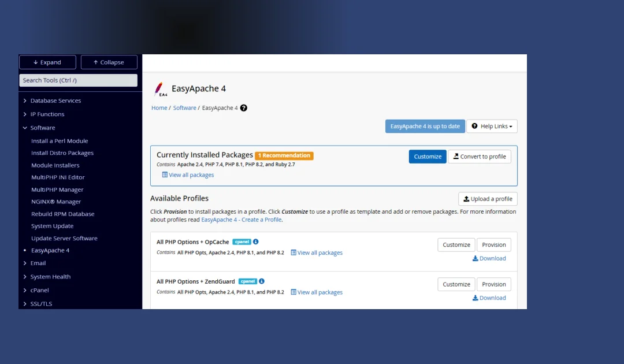The image size is (624, 364).
Task: Go to Home breadcrumb link
Action: [159, 108]
